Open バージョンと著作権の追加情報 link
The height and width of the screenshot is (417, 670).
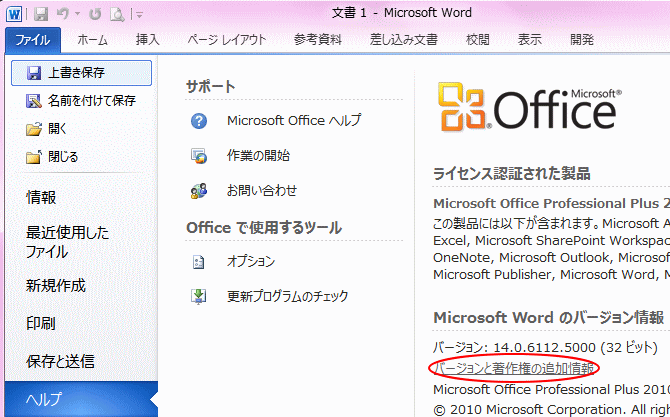click(x=514, y=368)
